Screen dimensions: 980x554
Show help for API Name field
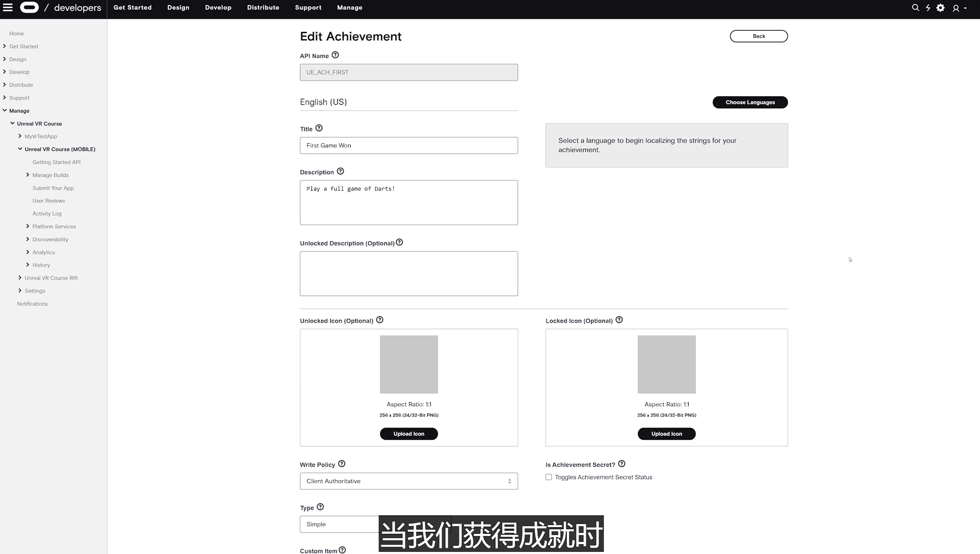click(x=335, y=55)
